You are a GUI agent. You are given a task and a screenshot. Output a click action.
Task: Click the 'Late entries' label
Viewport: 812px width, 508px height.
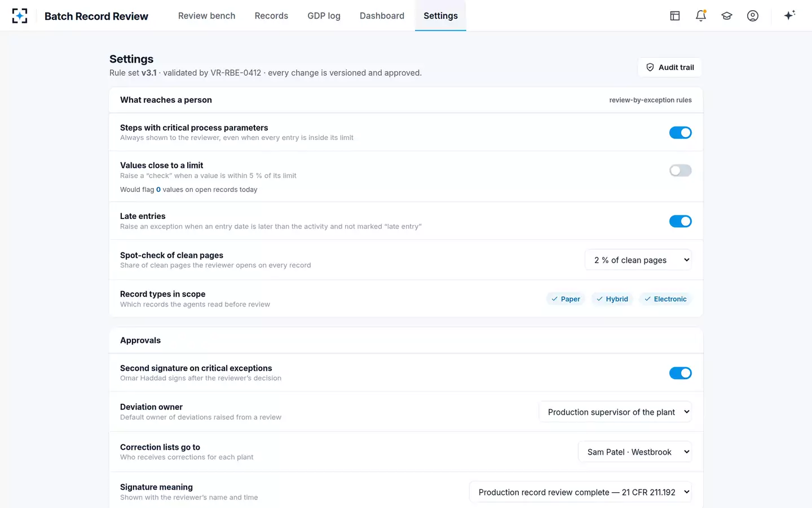pos(143,216)
